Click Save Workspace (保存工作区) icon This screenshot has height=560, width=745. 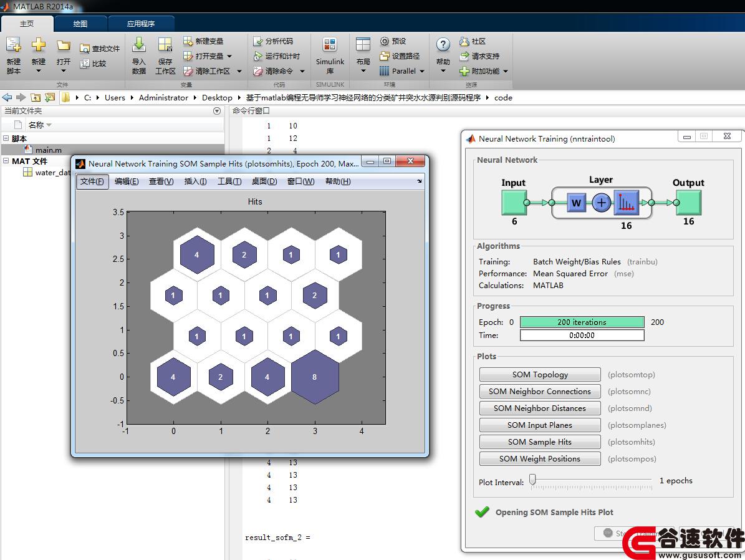[165, 45]
